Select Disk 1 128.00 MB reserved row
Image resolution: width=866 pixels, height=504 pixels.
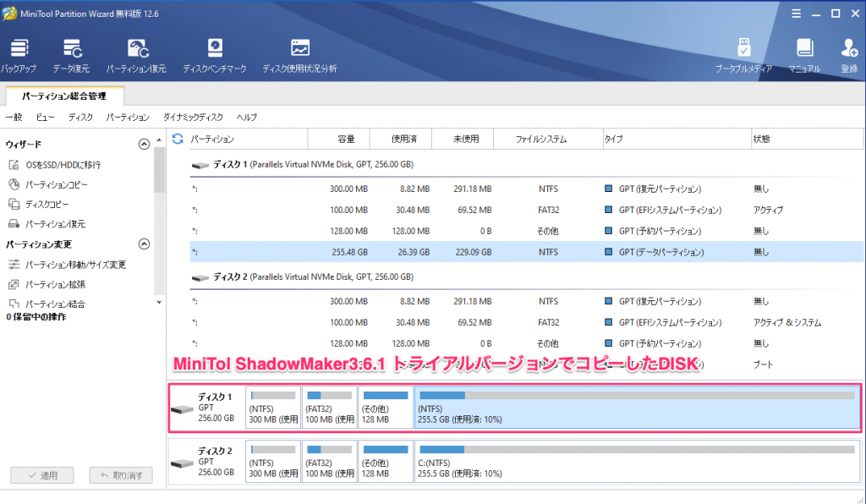pos(526,231)
